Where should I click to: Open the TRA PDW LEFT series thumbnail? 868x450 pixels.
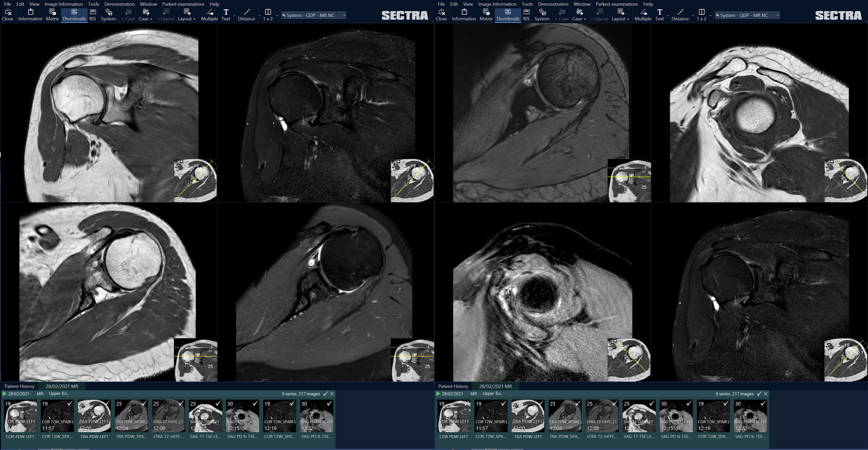(94, 415)
